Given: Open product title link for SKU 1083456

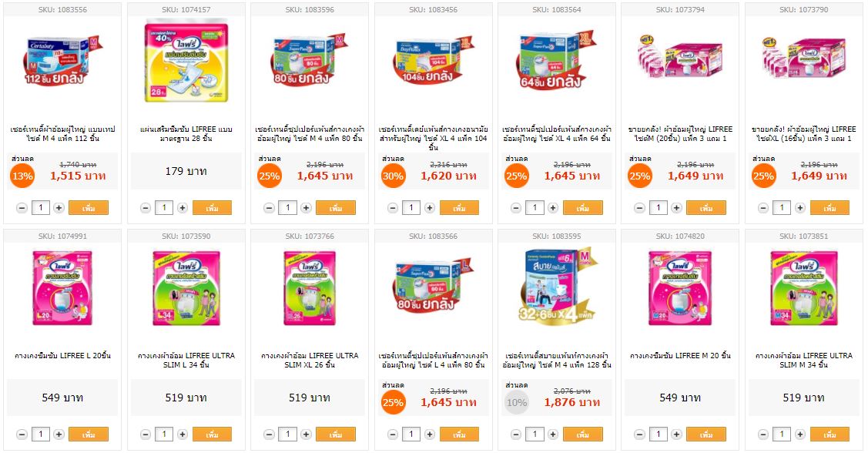Looking at the screenshot, I should [434, 138].
